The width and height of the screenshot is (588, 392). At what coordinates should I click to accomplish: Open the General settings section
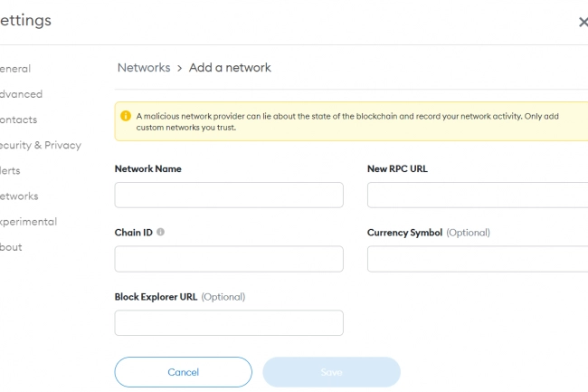15,69
